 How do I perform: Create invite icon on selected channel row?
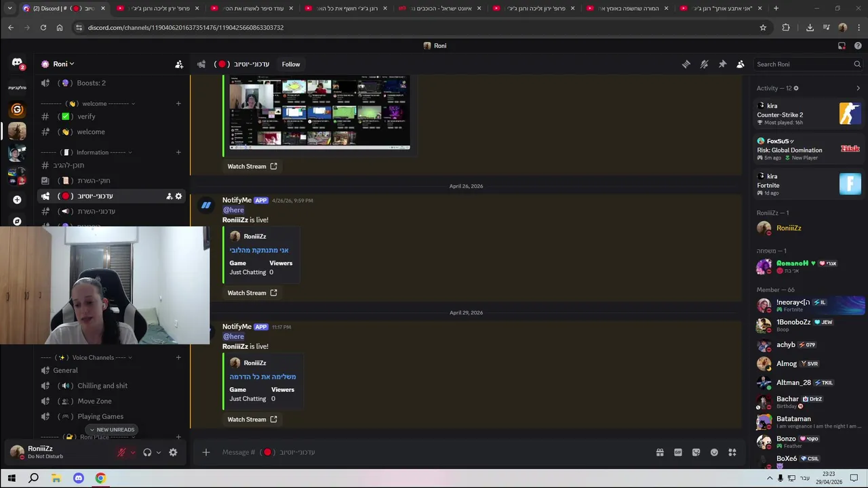[x=169, y=196]
